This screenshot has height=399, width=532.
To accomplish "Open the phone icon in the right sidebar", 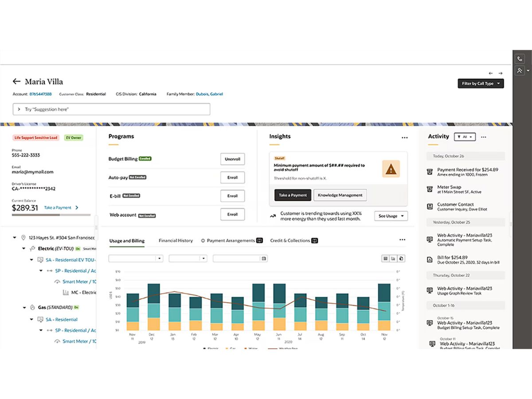I will pyautogui.click(x=520, y=59).
